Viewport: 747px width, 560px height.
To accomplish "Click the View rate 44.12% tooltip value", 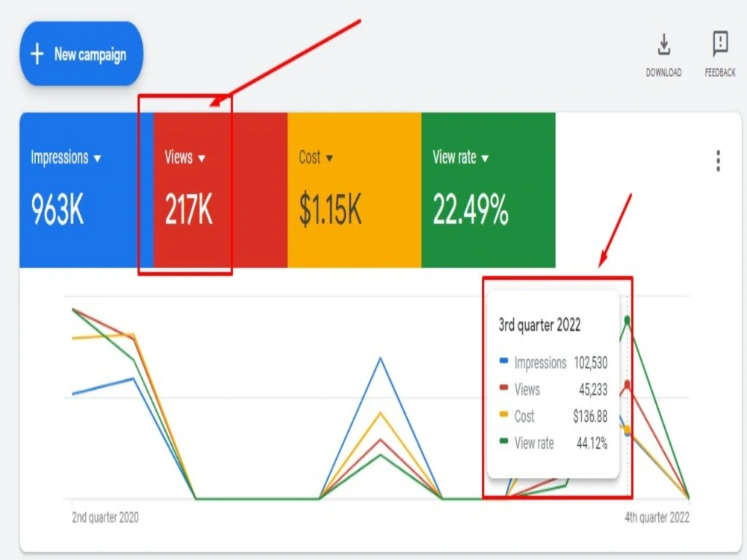I will (592, 444).
